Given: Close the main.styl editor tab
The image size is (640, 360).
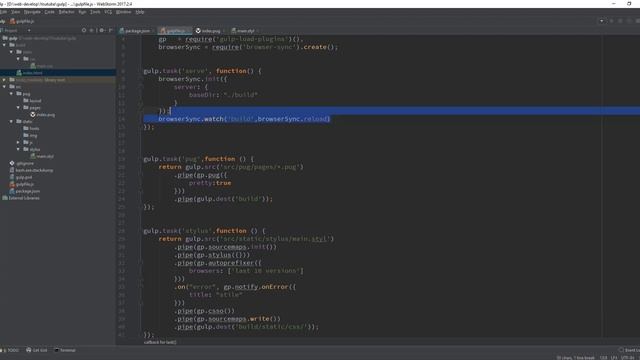Looking at the screenshot, I should 258,31.
